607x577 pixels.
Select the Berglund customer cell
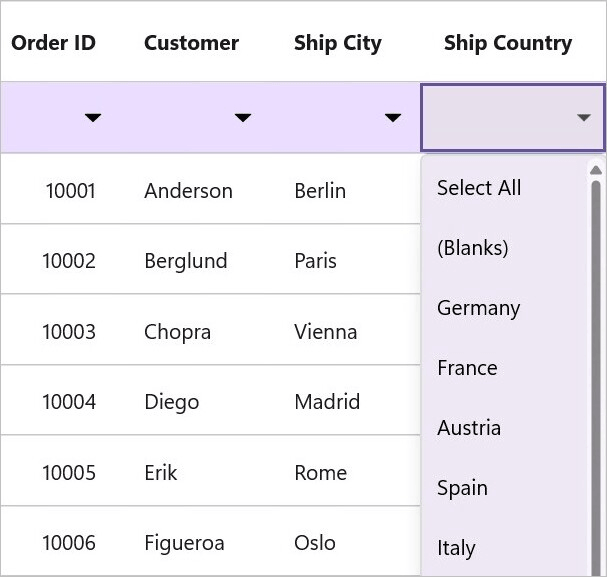tap(186, 261)
